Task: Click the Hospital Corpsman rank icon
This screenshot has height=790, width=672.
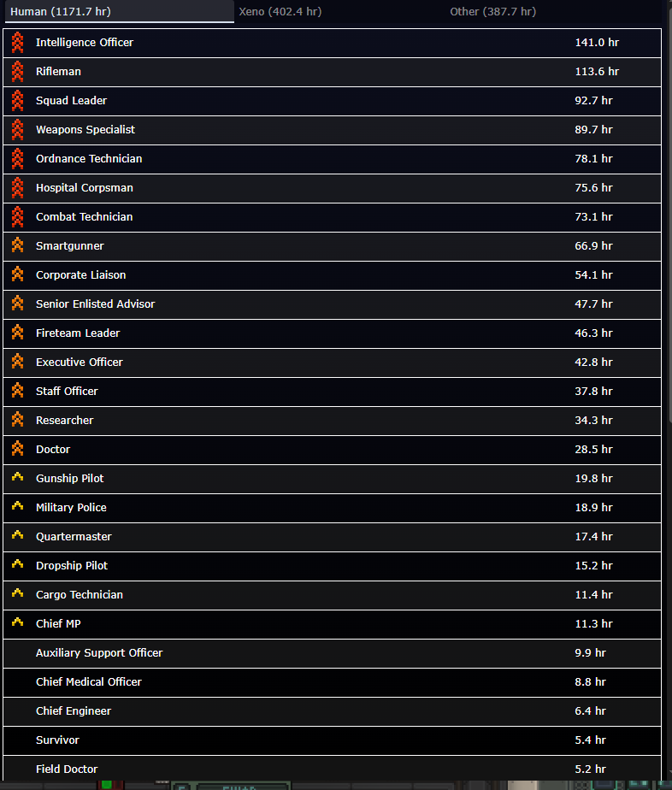Action: tap(17, 188)
